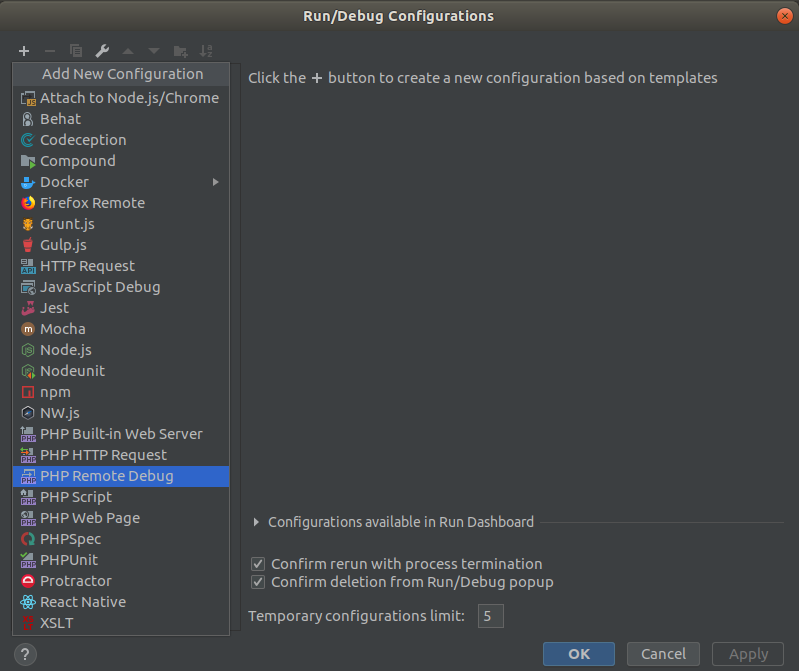This screenshot has height=671, width=799.
Task: Click the Grunt.js icon
Action: 28,224
